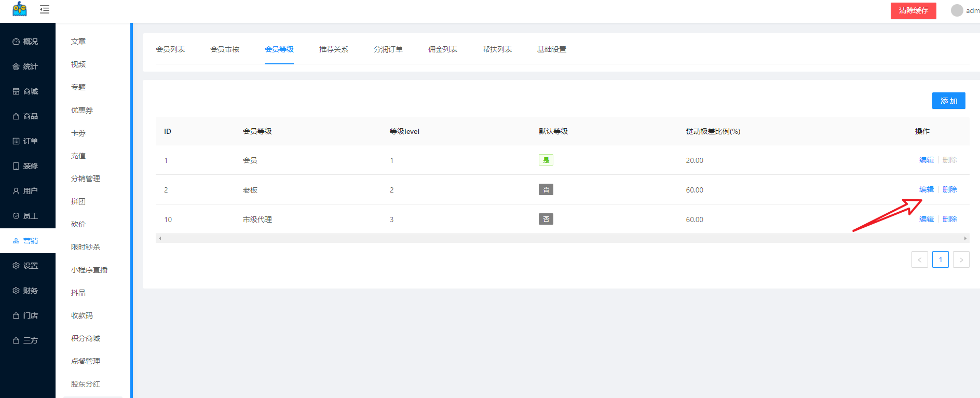Click the robot logo in top-left corner
Screen dimensions: 980x398
(x=20, y=9)
